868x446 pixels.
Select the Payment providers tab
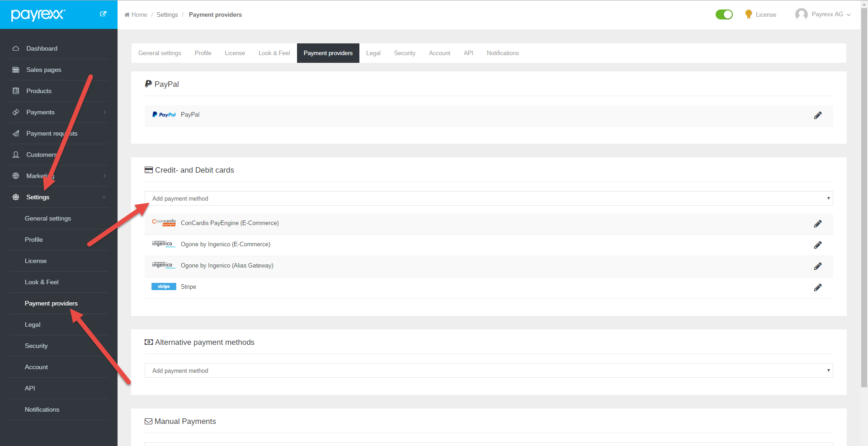pos(328,53)
